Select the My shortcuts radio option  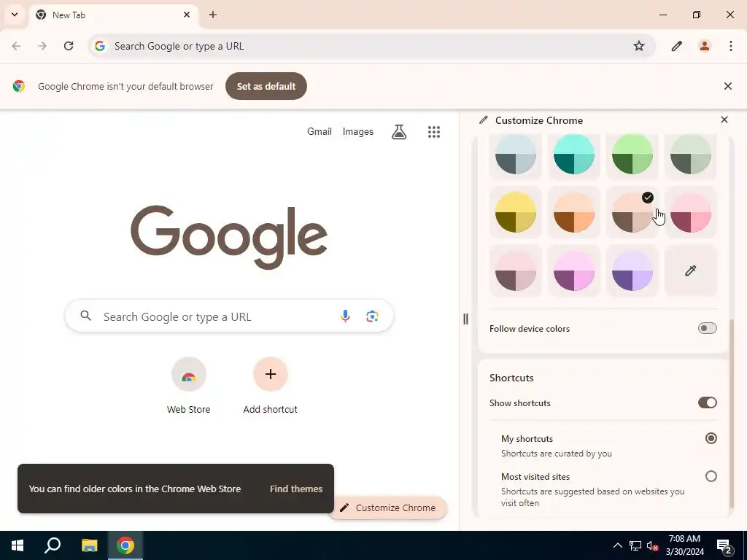(711, 438)
